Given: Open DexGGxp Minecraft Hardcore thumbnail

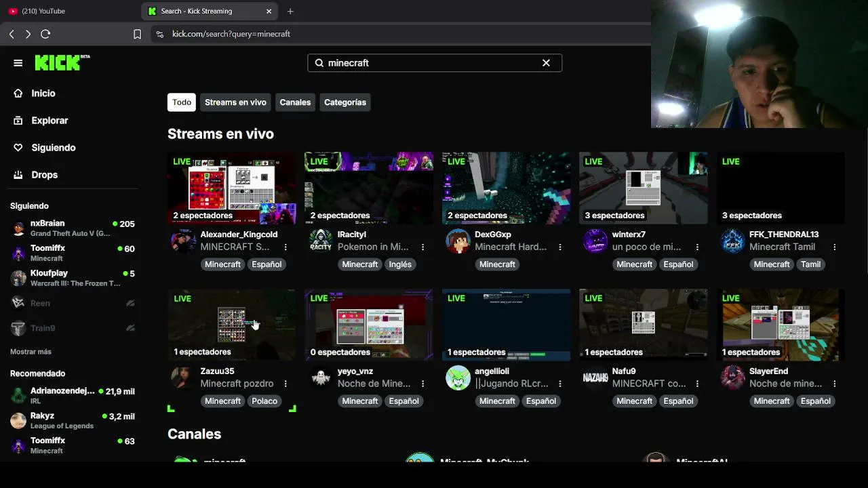Looking at the screenshot, I should coord(506,188).
